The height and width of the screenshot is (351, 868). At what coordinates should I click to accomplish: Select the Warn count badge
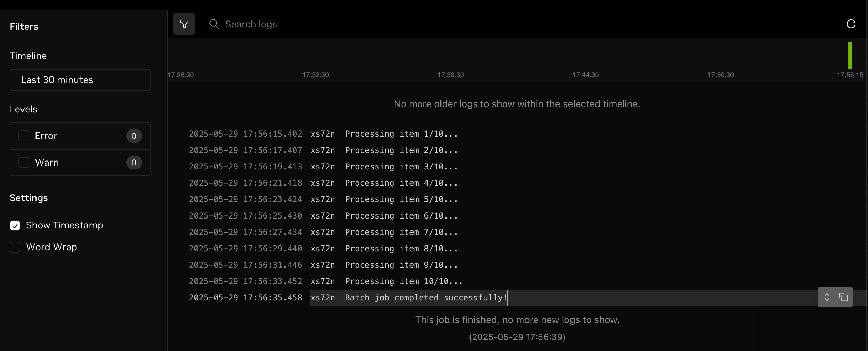tap(134, 163)
